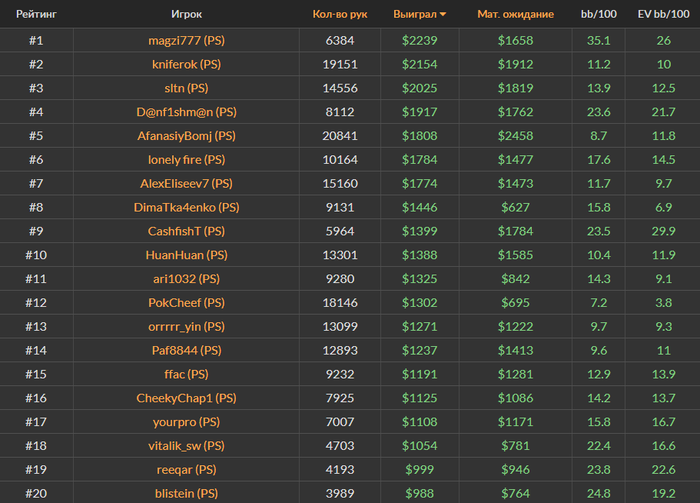700x503 pixels.
Task: Click the sort arrow next to Выиграл
Action: coord(443,14)
